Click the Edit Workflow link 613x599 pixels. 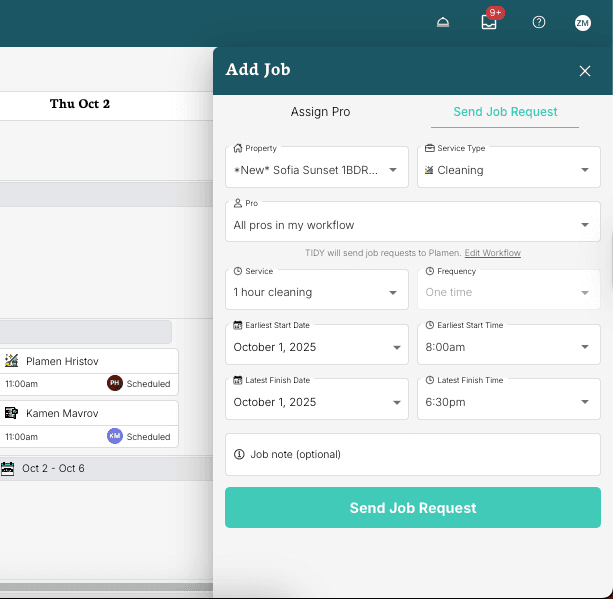[492, 253]
